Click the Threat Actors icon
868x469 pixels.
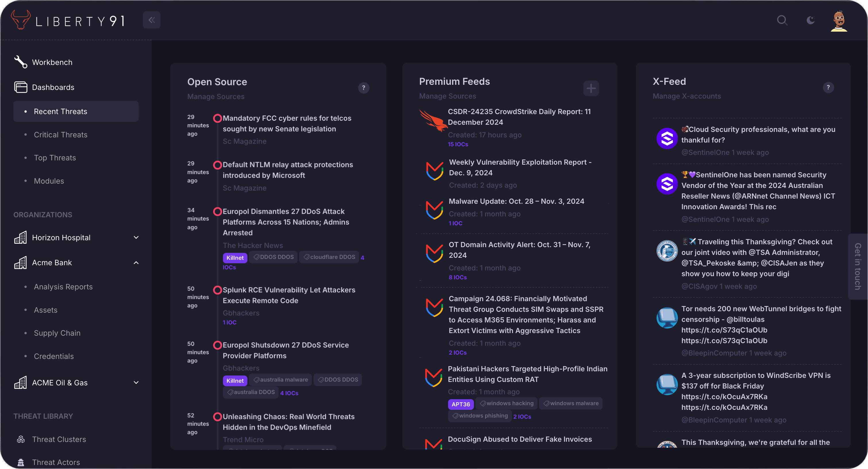pyautogui.click(x=21, y=462)
